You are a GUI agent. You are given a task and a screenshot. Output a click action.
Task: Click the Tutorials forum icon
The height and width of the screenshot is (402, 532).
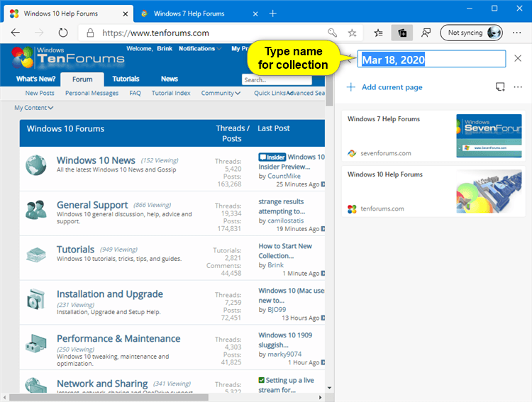pos(36,255)
